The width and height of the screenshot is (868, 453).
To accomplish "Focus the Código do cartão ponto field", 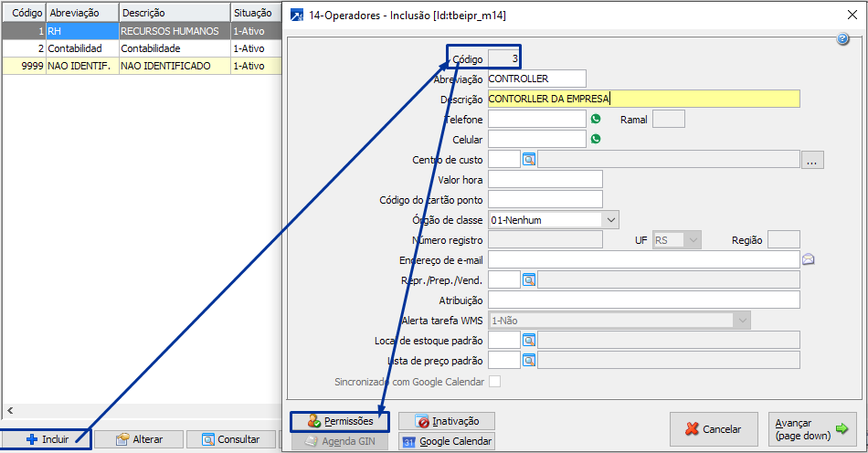I will (545, 199).
